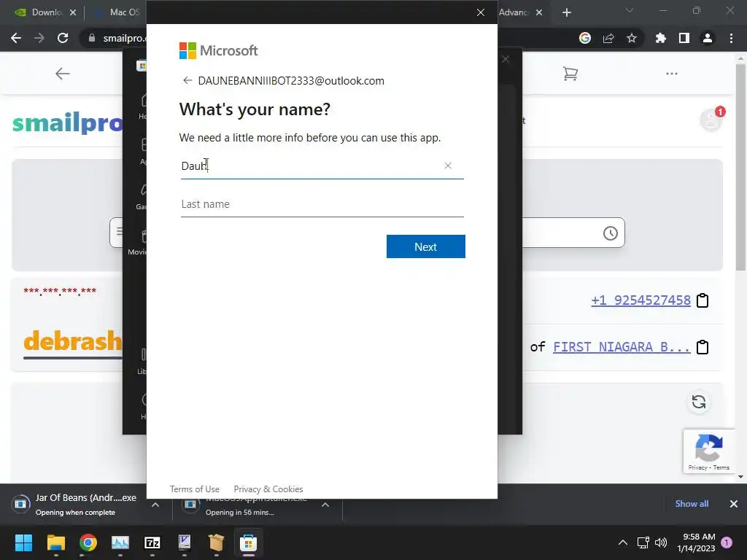Close the Advanc... tab
The height and width of the screenshot is (560, 747).
pos(539,12)
